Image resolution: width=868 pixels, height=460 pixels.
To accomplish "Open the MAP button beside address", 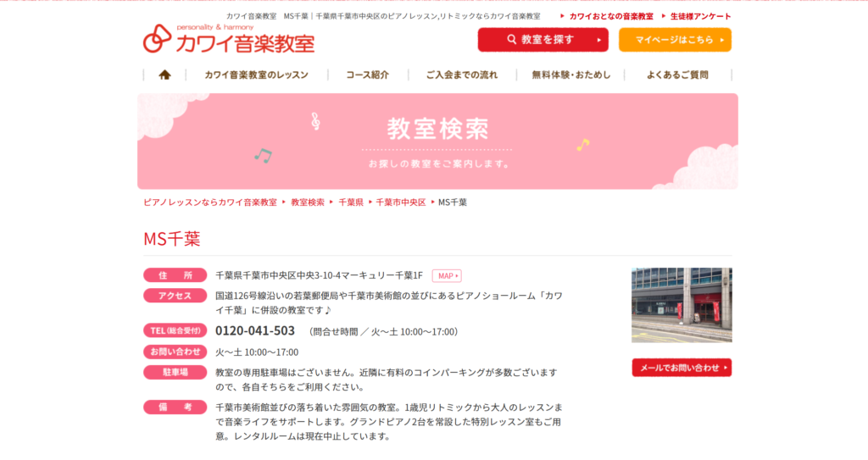I will pyautogui.click(x=447, y=275).
